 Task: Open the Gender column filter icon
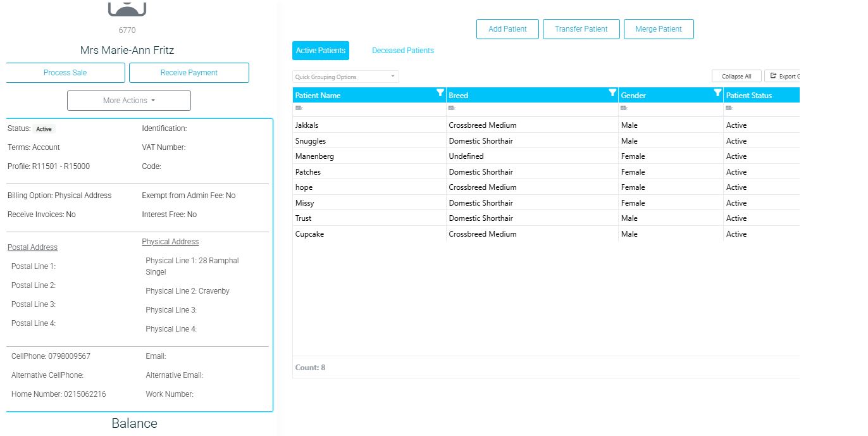717,93
